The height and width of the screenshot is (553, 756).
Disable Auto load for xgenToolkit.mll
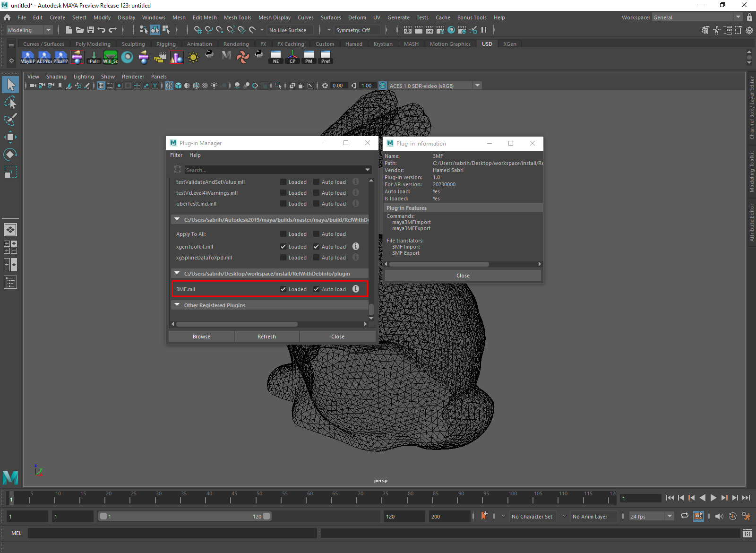317,247
